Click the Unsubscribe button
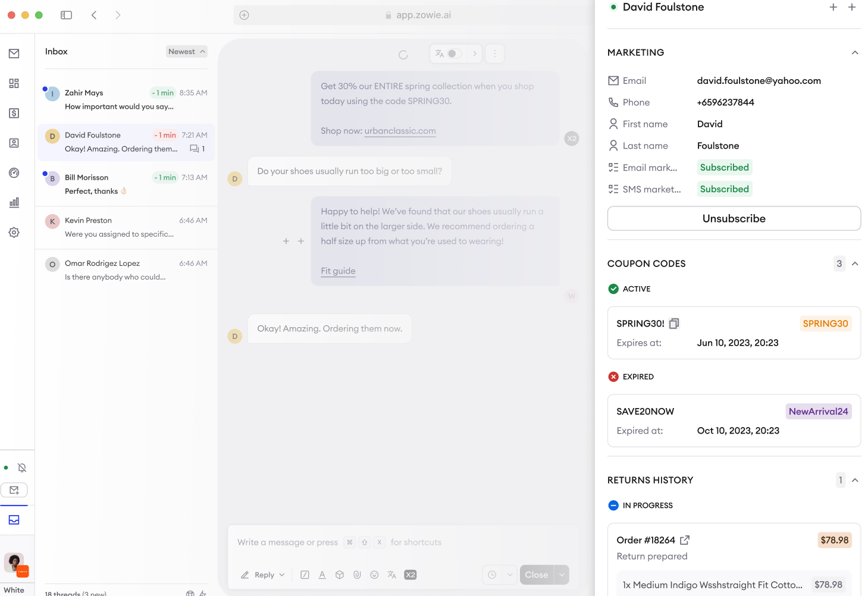 click(x=734, y=218)
